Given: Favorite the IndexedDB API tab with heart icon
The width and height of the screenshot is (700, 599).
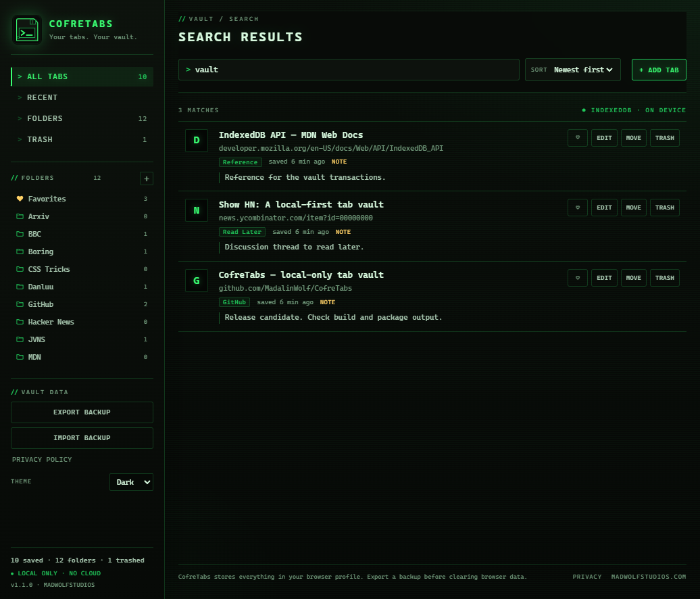Looking at the screenshot, I should (578, 138).
